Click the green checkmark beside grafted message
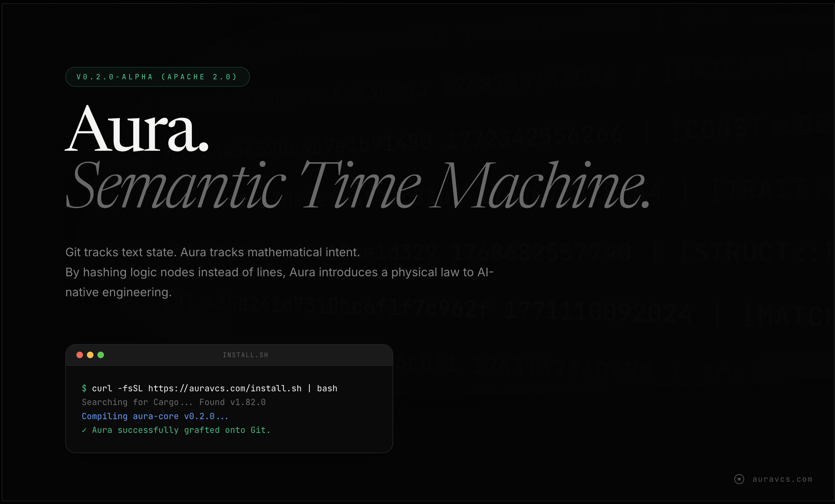The height and width of the screenshot is (504, 835). (84, 430)
